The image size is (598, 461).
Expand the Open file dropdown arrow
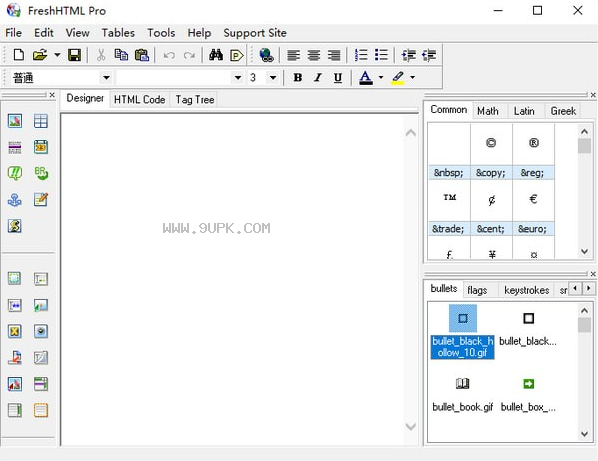[57, 55]
